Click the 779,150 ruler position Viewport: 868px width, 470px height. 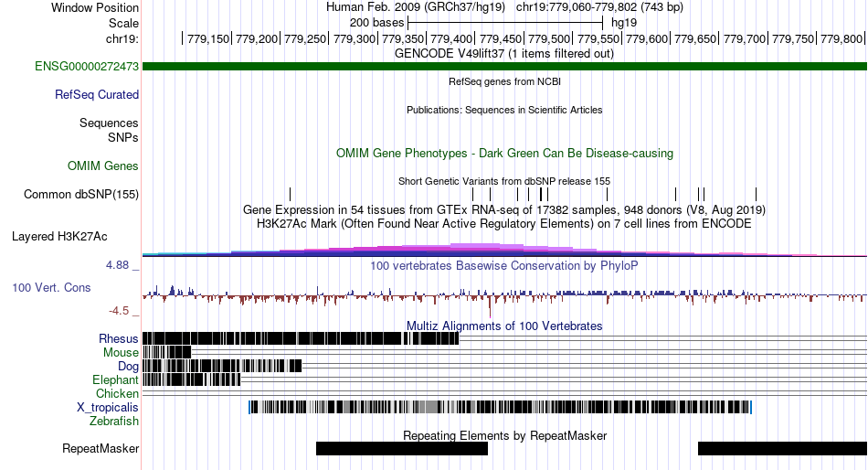(x=208, y=38)
